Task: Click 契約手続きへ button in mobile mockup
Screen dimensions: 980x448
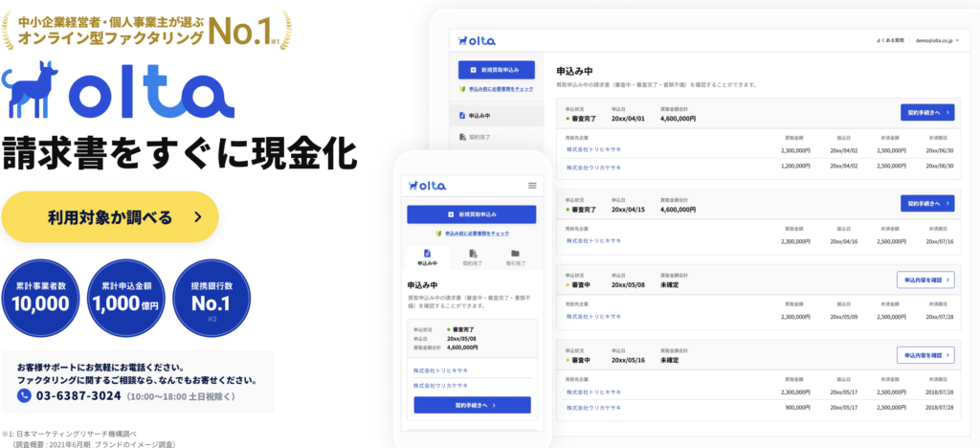Action: 472,405
